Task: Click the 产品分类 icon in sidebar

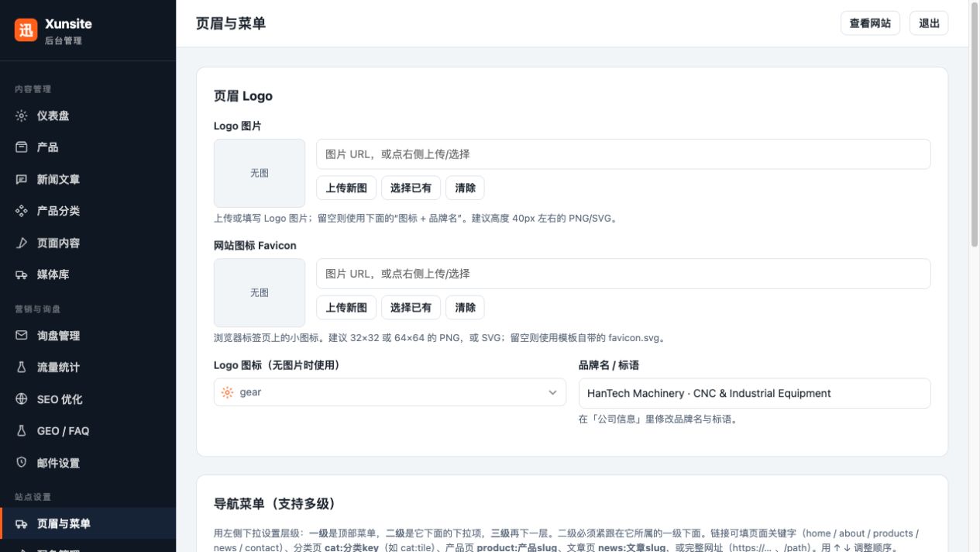Action: [22, 211]
